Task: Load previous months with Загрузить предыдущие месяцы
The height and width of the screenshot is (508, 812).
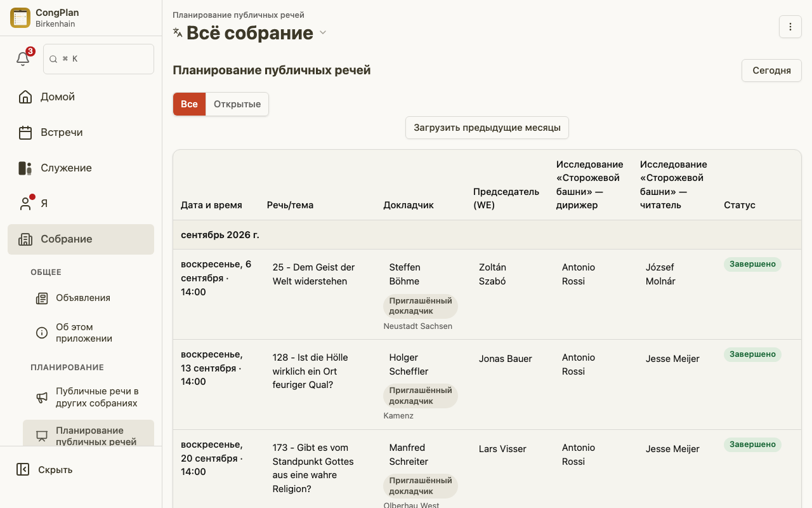Action: [487, 128]
